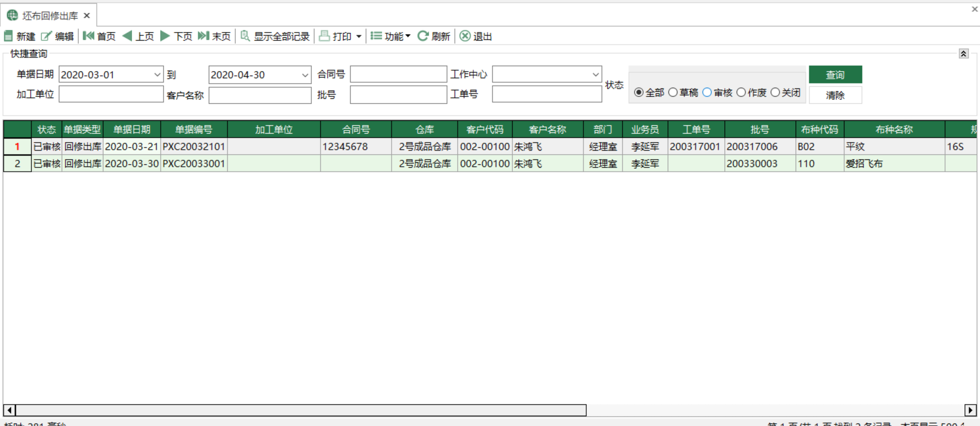
Task: Focus the 批号 input field
Action: point(398,95)
